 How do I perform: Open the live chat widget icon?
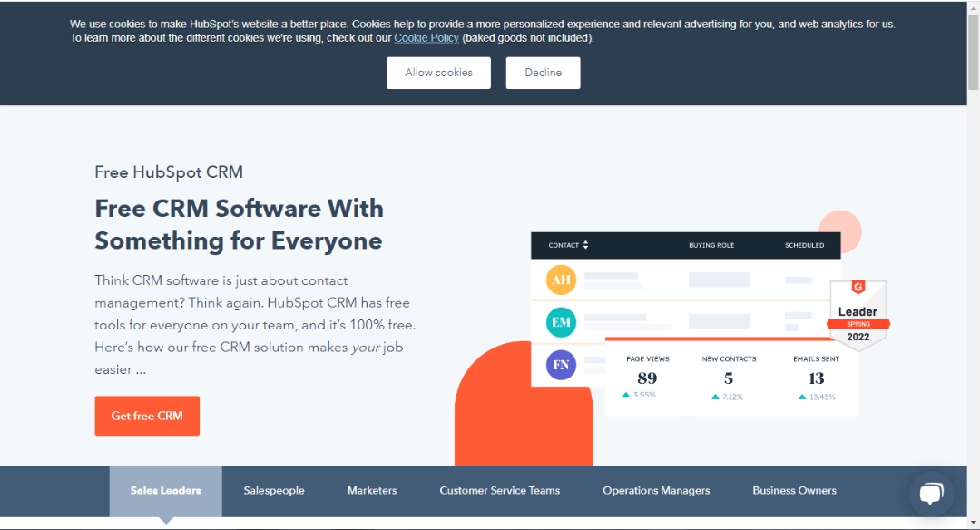pyautogui.click(x=931, y=494)
